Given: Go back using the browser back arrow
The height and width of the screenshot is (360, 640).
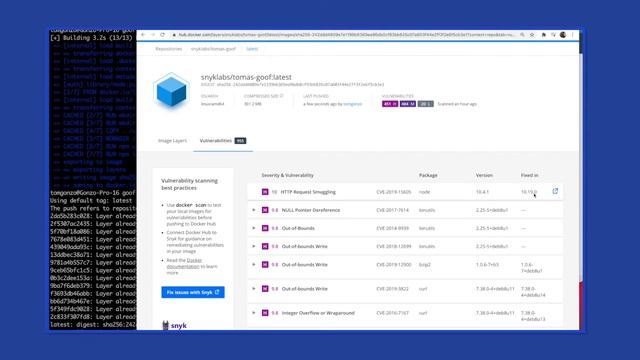Looking at the screenshot, I should click(x=143, y=35).
